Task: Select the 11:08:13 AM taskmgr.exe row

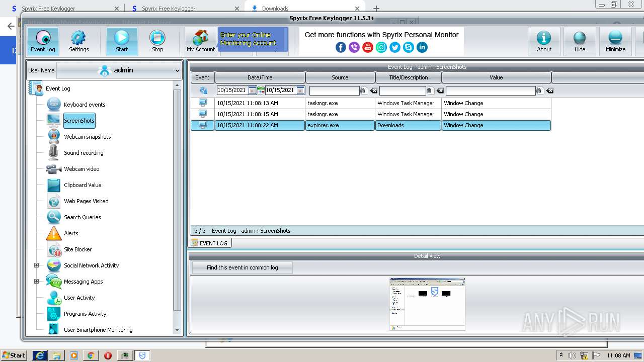Action: pyautogui.click(x=371, y=103)
